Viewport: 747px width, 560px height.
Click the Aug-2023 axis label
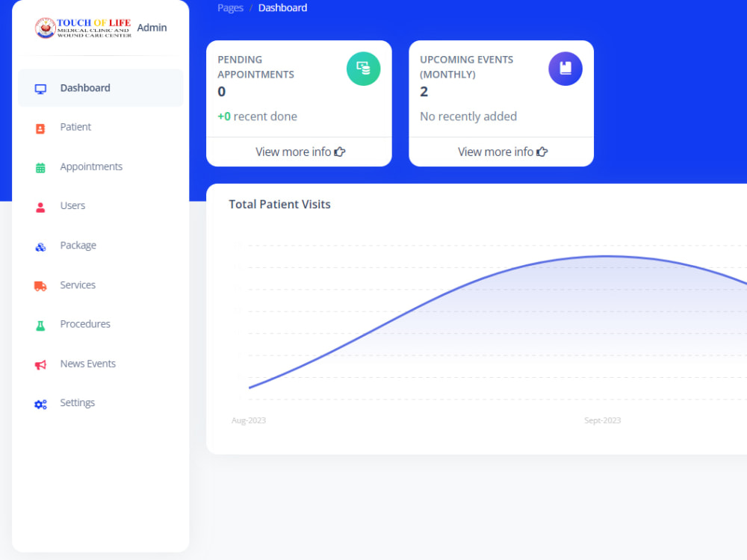(x=249, y=420)
